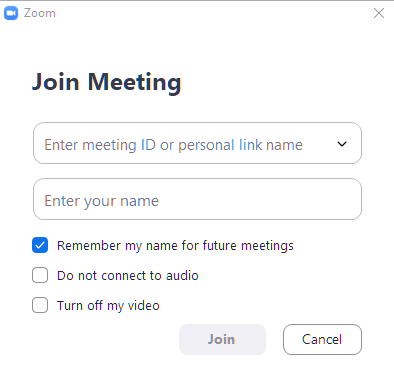Image resolution: width=394 pixels, height=387 pixels.
Task: Close the Join Meeting dialog window
Action: pos(379,13)
